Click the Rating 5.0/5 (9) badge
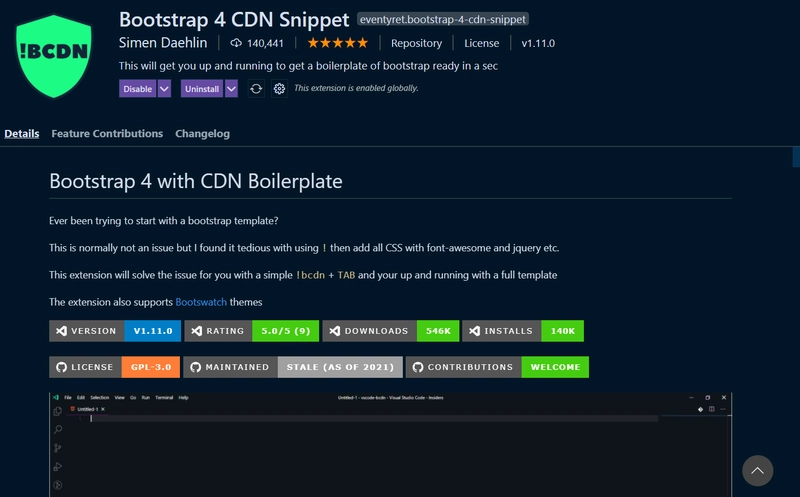Screen dimensions: 800x497 (x=252, y=331)
